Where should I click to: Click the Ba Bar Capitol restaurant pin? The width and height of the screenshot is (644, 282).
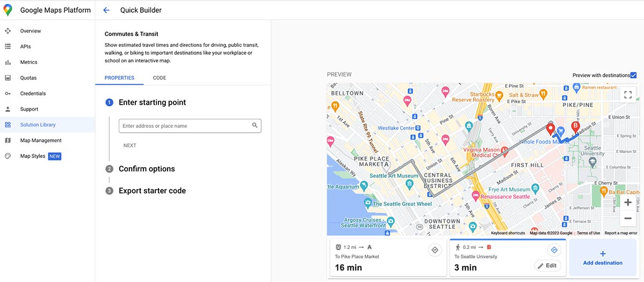[x=603, y=191]
